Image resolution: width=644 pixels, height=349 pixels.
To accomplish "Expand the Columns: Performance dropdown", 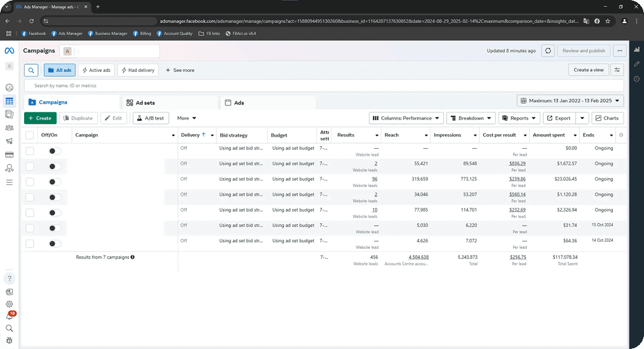I will click(x=406, y=118).
